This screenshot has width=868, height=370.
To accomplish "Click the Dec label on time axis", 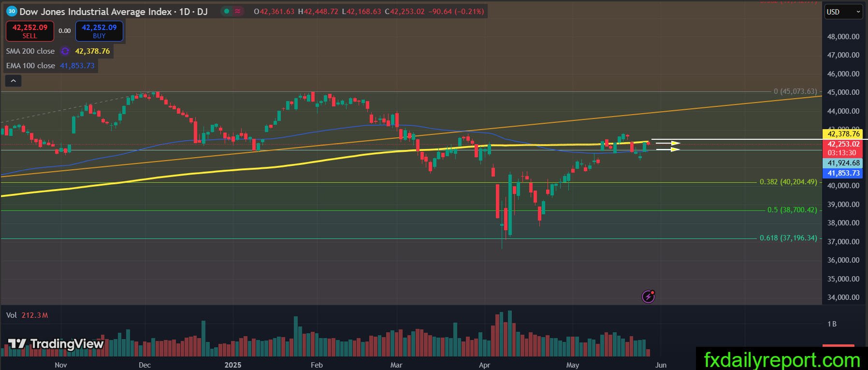I will [x=145, y=365].
